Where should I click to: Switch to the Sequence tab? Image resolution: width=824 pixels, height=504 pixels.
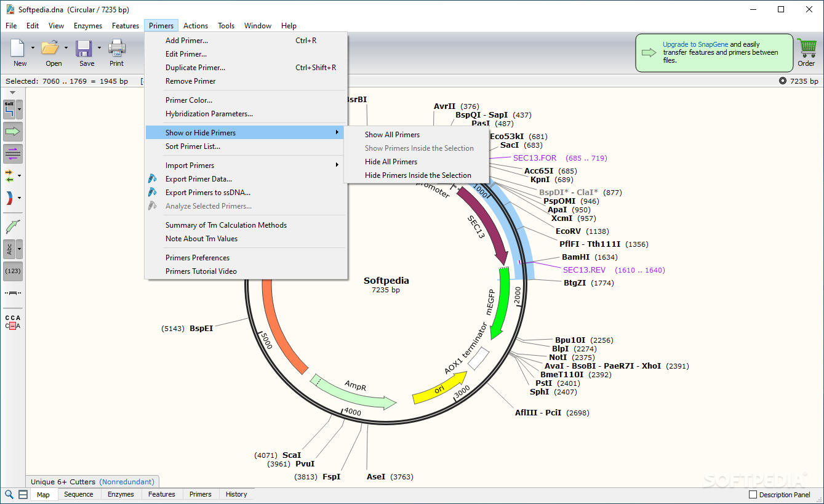(x=79, y=494)
